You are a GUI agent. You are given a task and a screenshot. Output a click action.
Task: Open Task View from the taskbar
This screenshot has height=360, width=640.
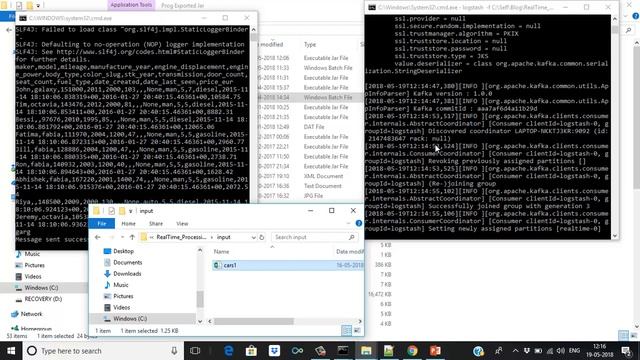tap(195, 351)
